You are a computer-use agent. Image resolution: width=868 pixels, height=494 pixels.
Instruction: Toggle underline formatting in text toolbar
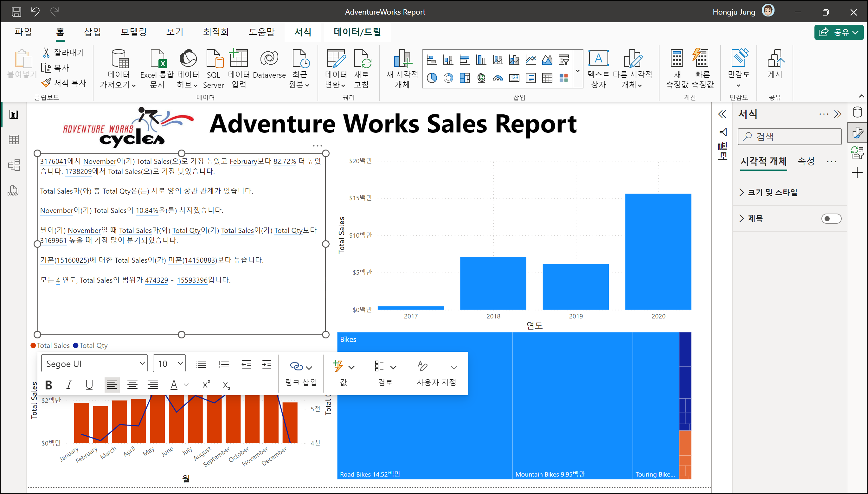(x=89, y=385)
